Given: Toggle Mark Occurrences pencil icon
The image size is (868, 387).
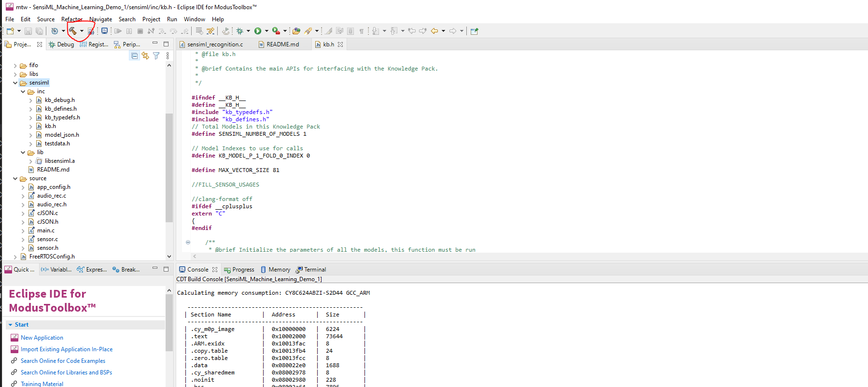Looking at the screenshot, I should (328, 31).
